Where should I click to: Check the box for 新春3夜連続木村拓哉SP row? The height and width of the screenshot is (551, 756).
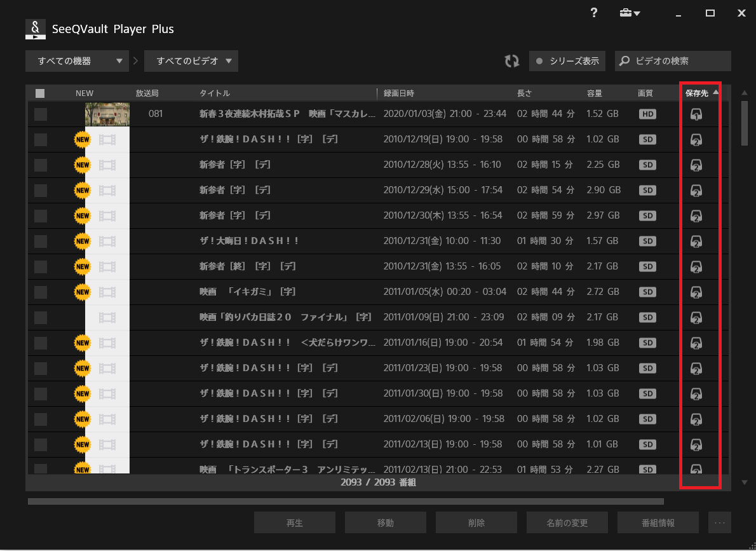click(41, 114)
